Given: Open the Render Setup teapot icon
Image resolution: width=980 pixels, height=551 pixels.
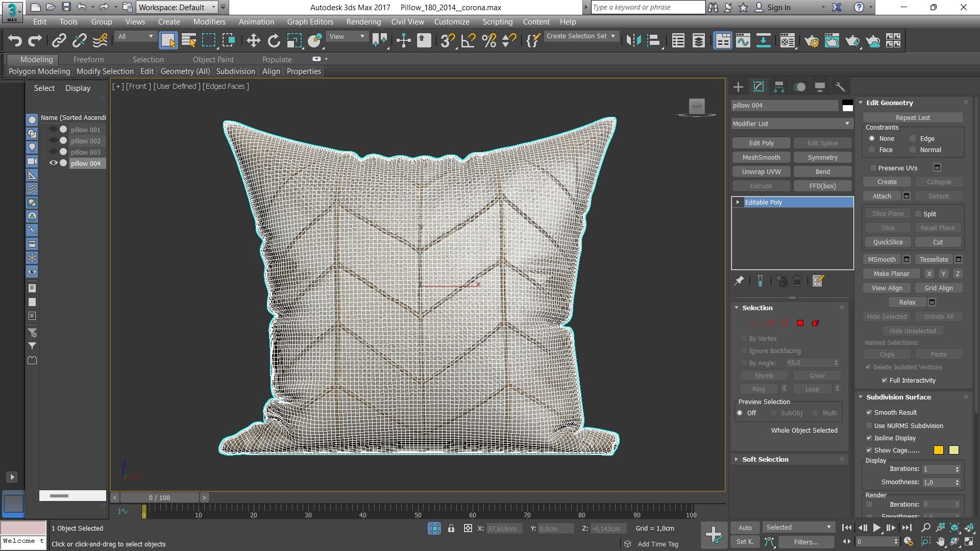Looking at the screenshot, I should coord(812,41).
